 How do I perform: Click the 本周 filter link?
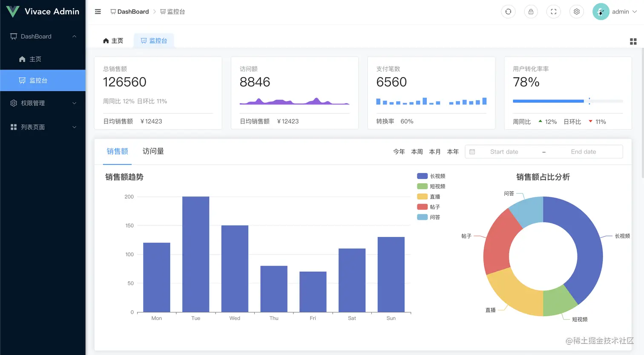tap(417, 152)
